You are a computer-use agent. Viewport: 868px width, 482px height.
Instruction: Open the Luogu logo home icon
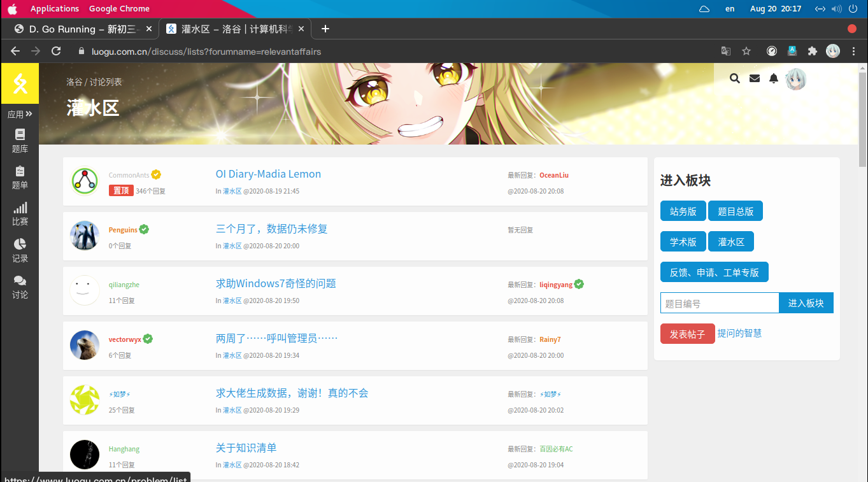click(20, 83)
